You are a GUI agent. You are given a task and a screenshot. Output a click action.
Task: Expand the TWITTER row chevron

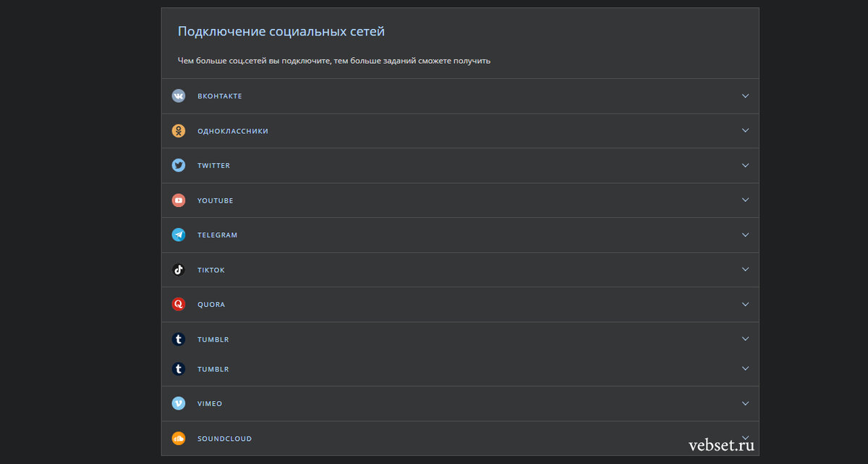(745, 165)
